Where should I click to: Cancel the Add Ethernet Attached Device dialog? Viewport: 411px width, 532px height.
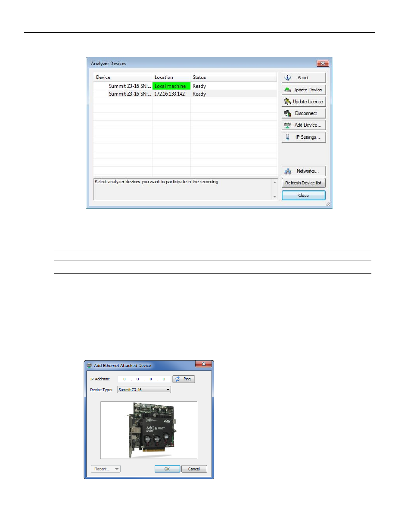[x=194, y=469]
